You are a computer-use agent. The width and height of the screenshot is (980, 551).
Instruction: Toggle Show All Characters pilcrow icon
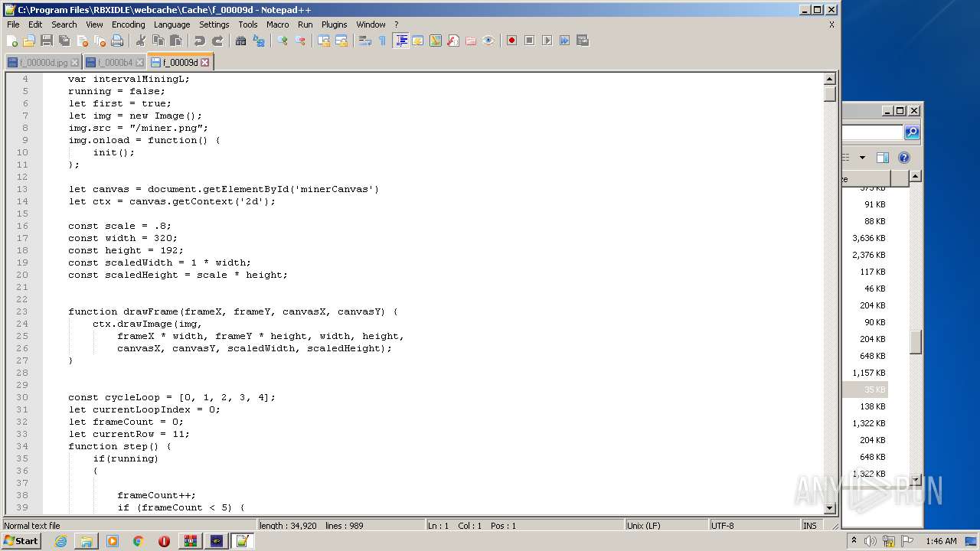(383, 41)
